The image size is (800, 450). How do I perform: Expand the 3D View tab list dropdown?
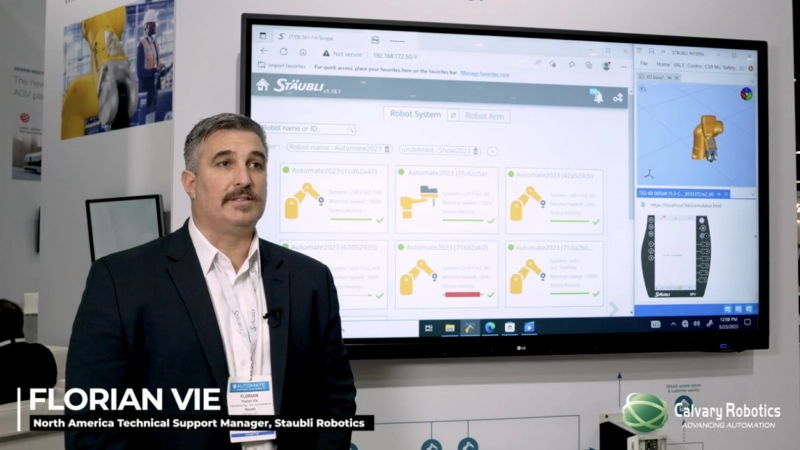coord(752,81)
